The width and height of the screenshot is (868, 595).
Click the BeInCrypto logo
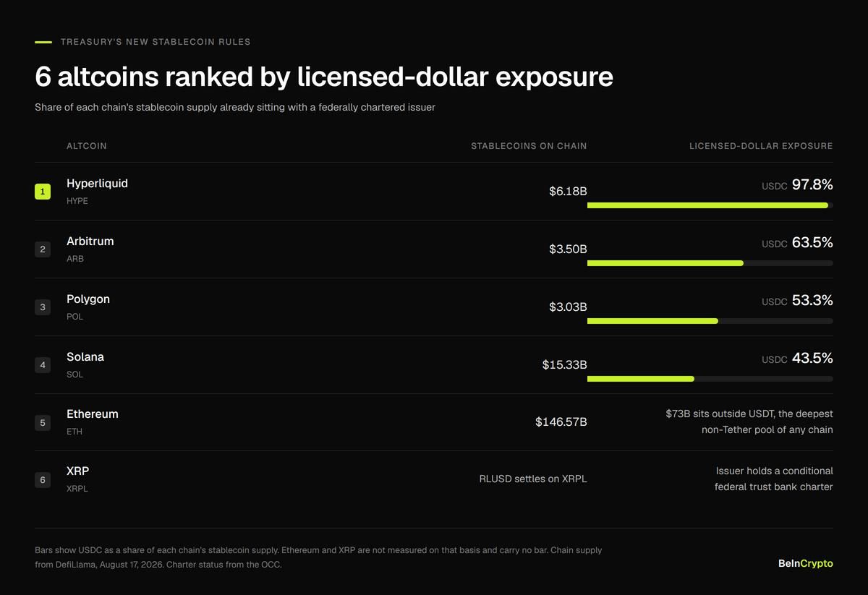coord(805,563)
